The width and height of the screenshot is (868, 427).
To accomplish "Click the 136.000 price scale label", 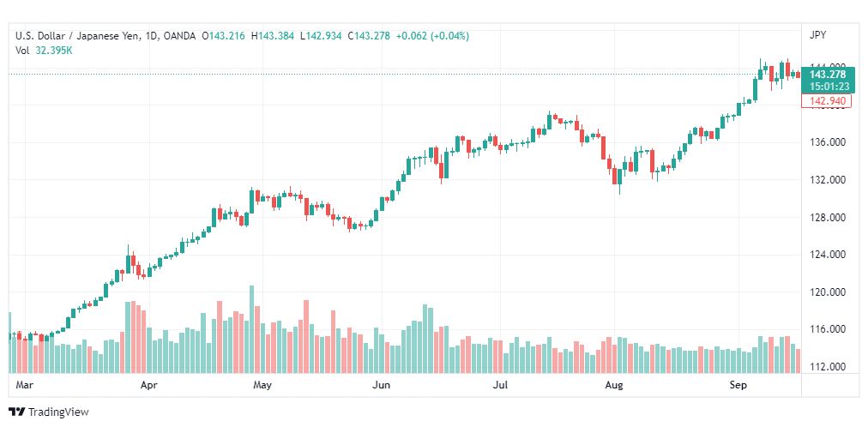I will point(829,142).
